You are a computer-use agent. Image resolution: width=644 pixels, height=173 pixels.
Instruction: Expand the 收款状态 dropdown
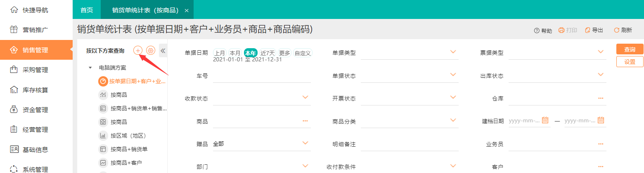point(305,97)
